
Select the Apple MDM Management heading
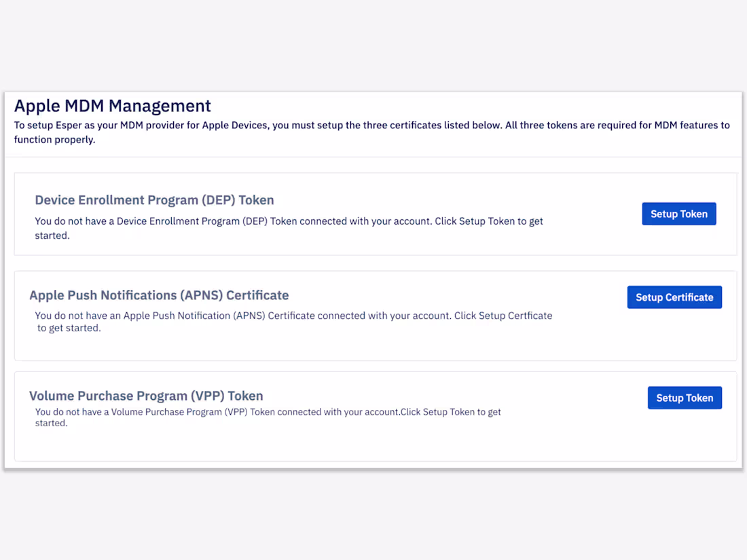coord(113,106)
